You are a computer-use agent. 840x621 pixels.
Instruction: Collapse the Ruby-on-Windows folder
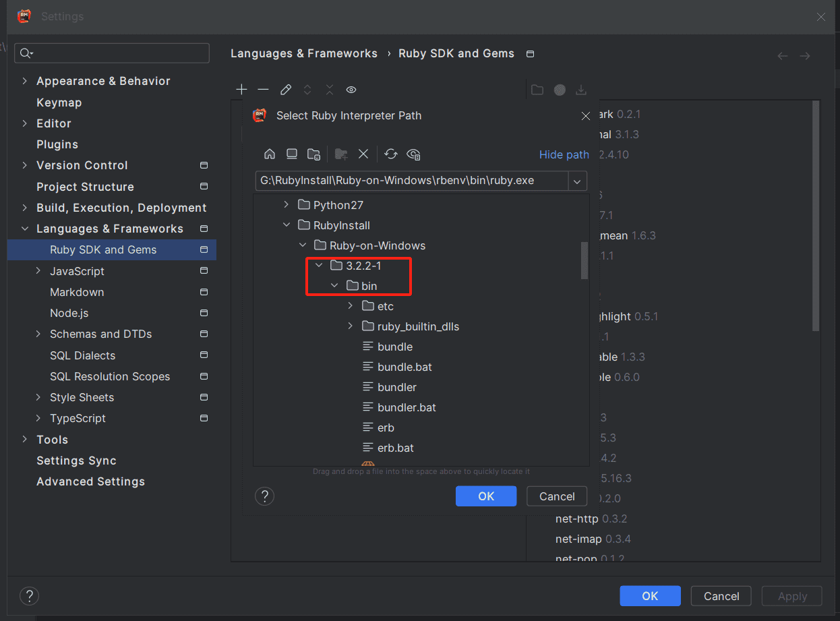[x=303, y=245]
